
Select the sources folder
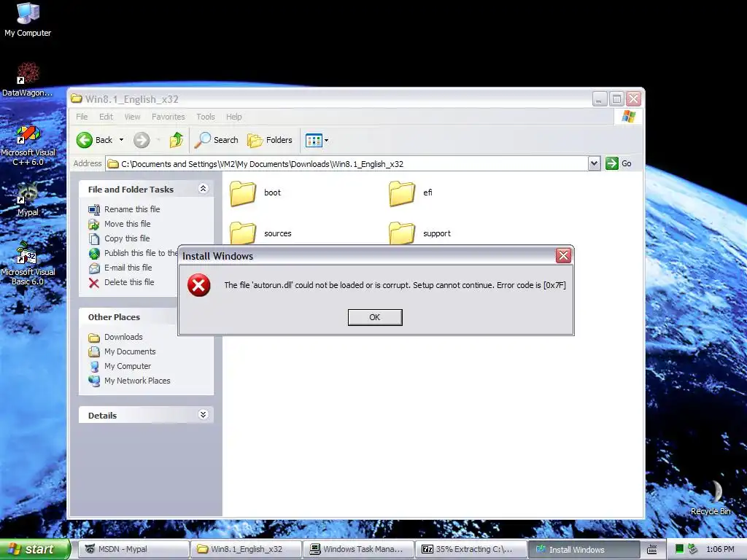coord(260,233)
